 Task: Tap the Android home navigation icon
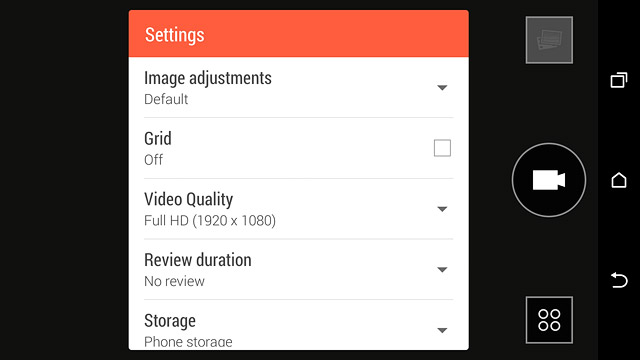[619, 180]
